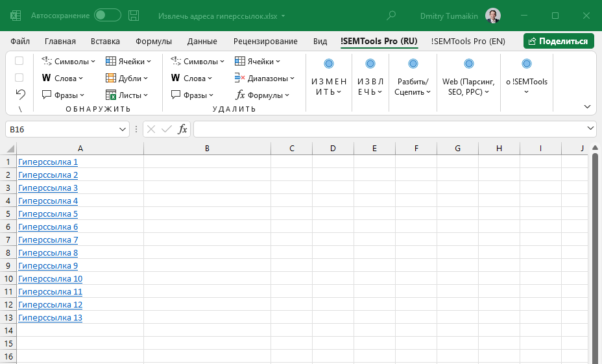Viewport: 602px width, 364px height.
Task: Click the Разбить/Сцепить circle icon
Action: click(413, 64)
